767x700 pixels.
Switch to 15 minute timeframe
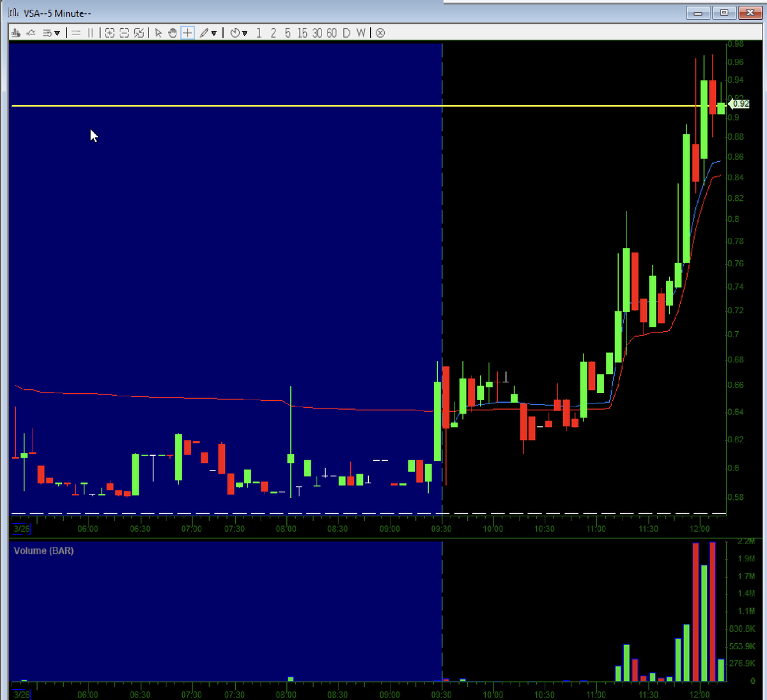pyautogui.click(x=302, y=33)
